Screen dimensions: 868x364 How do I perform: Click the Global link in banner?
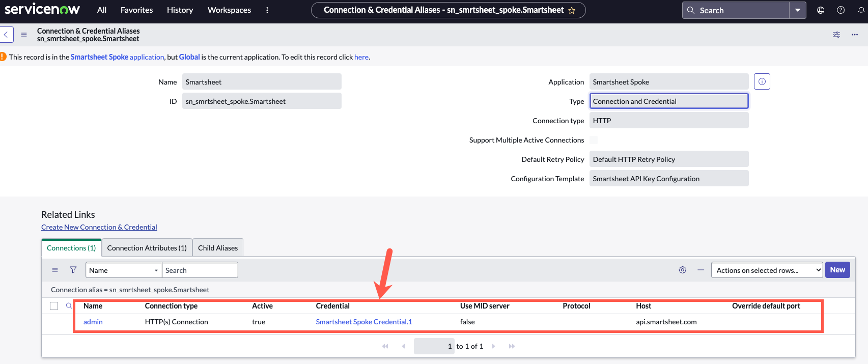(189, 57)
